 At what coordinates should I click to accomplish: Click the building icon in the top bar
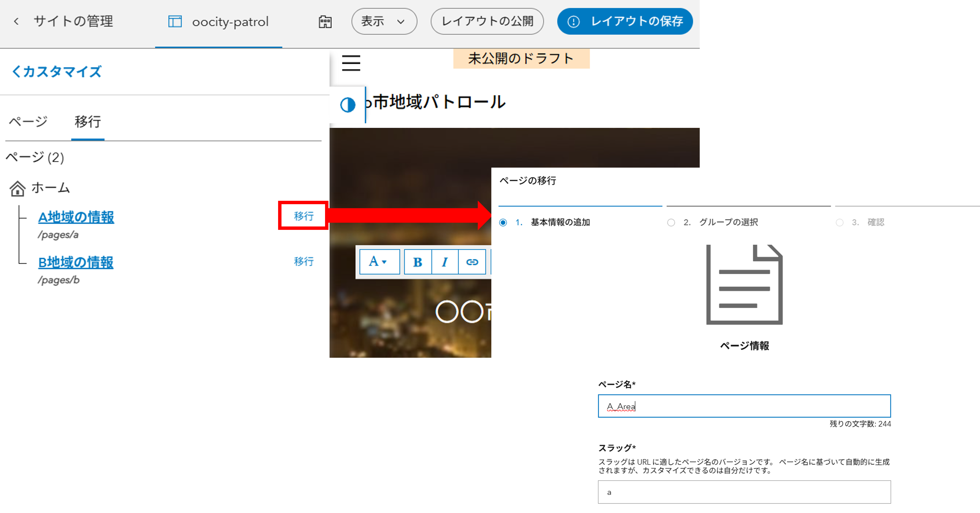tap(325, 22)
